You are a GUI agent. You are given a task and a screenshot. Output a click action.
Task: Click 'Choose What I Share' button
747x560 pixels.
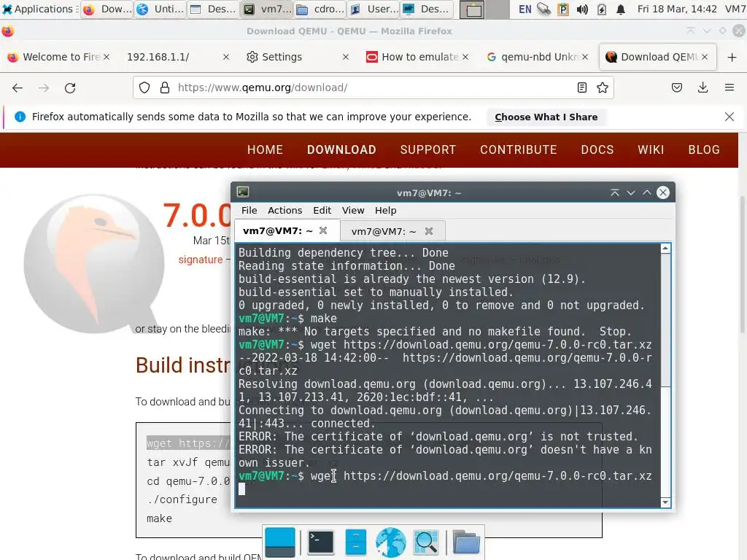[546, 117]
